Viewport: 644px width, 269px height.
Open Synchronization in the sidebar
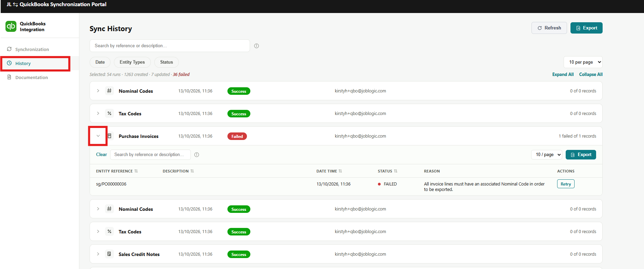tap(32, 49)
